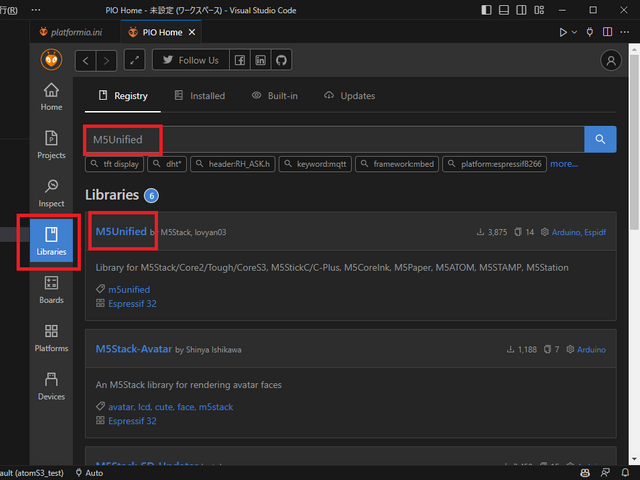Open Customize Layout icon
The image size is (640, 480).
point(539,10)
